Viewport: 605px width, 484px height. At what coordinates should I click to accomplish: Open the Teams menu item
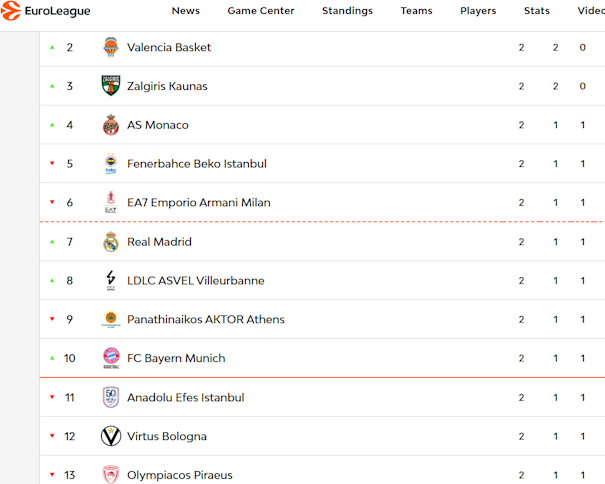(416, 11)
